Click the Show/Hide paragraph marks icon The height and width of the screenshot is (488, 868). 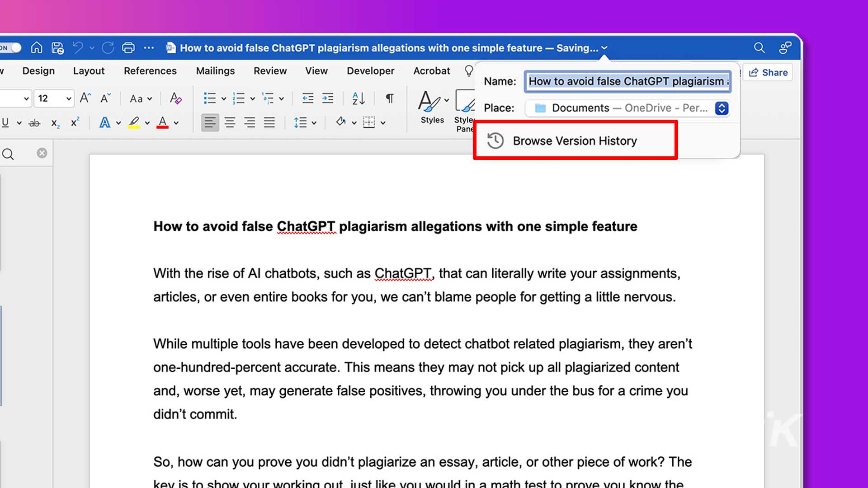pyautogui.click(x=390, y=99)
